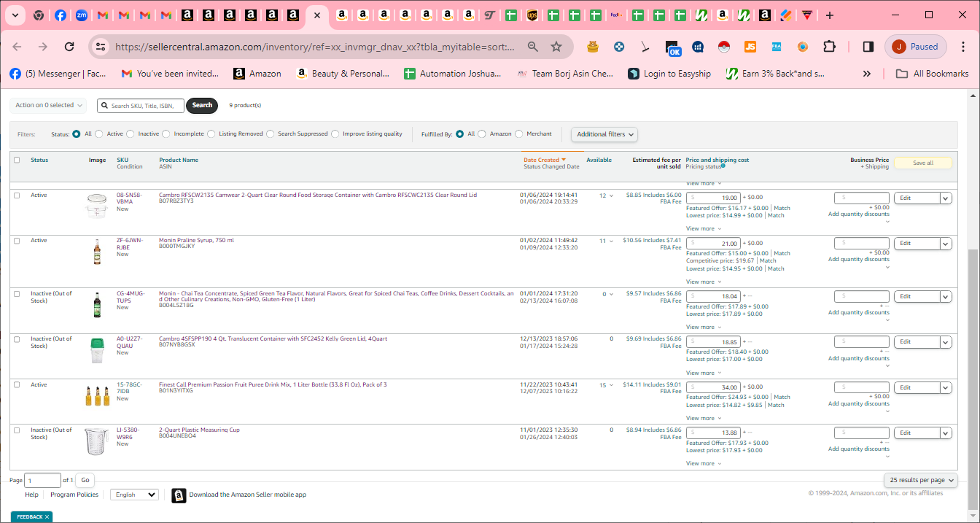Select Fulfilled By Merchant radio button
This screenshot has height=523, width=980.
(x=519, y=134)
